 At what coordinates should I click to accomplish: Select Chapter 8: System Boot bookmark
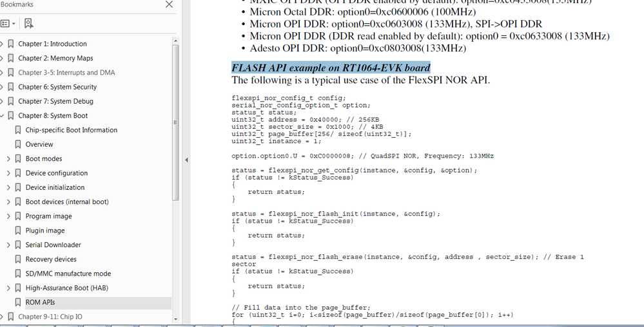tap(53, 116)
